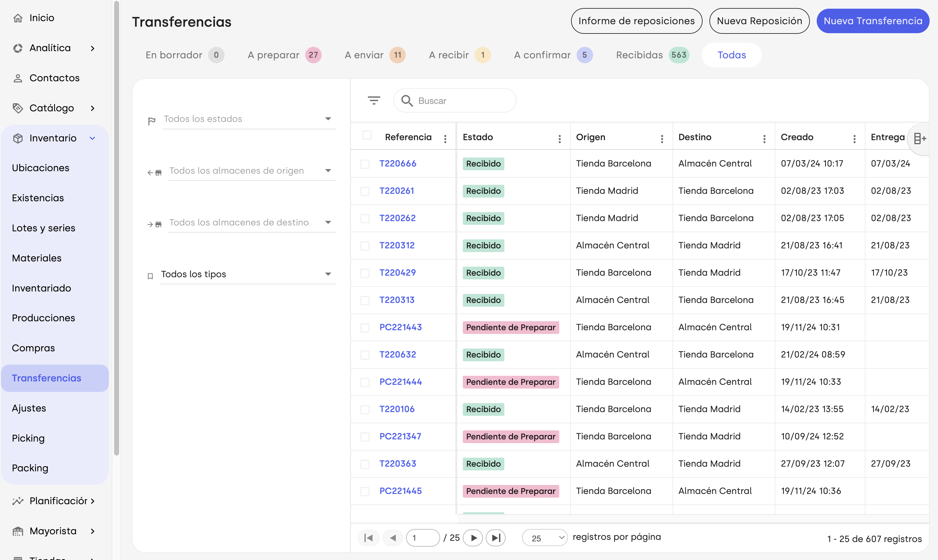This screenshot has width=938, height=560.
Task: Open Referencia column options menu
Action: coord(445,139)
